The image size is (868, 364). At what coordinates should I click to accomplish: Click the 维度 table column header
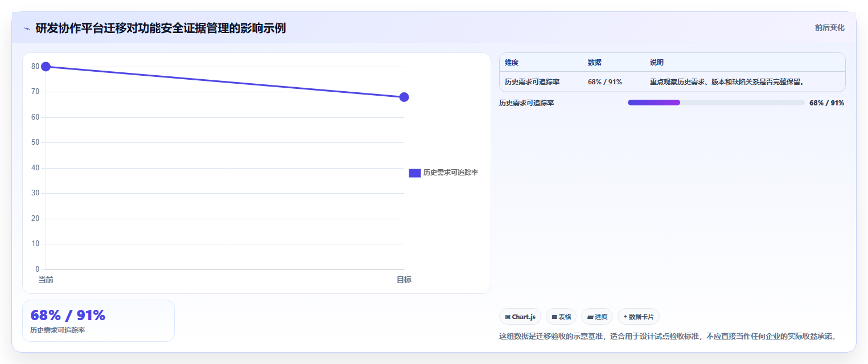(x=512, y=63)
